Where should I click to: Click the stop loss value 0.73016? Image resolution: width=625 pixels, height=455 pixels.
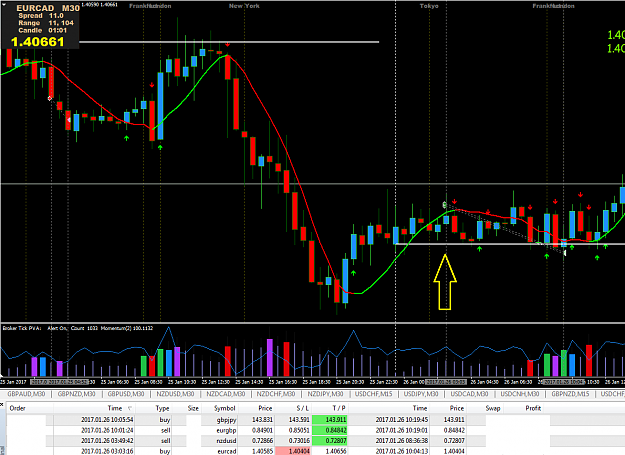(299, 441)
